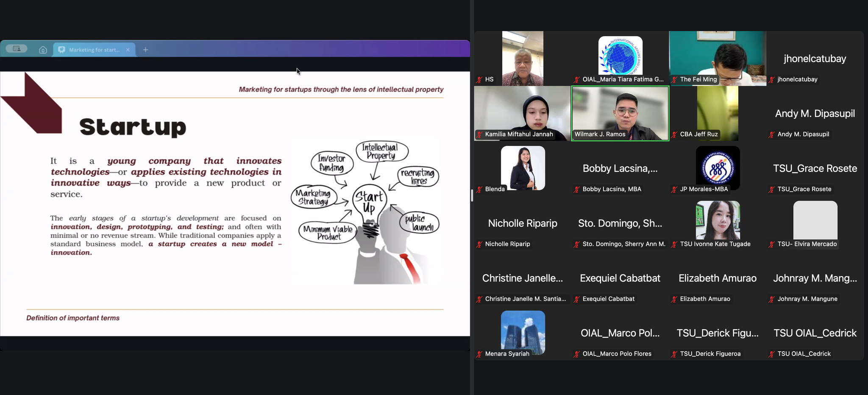Click Blenda's profile photo
The width and height of the screenshot is (868, 395).
[523, 168]
